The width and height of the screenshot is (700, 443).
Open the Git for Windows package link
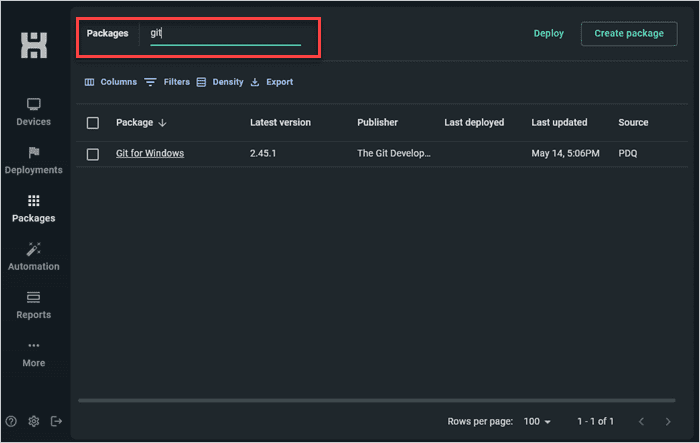pos(150,153)
